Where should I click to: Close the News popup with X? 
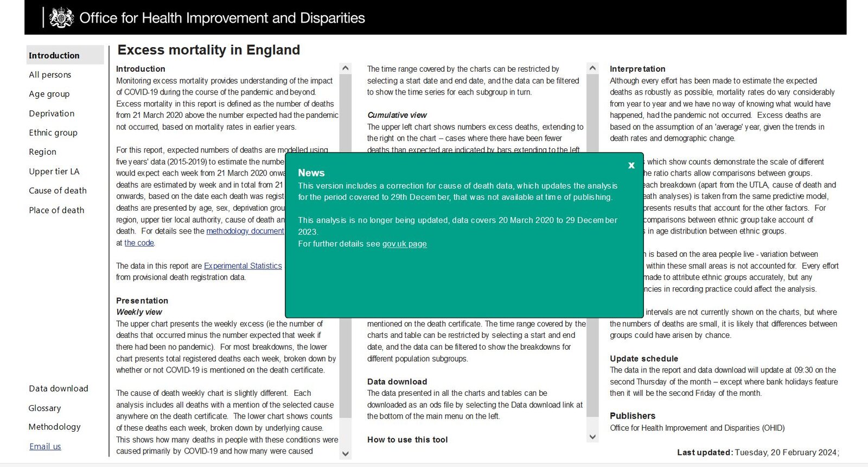(631, 165)
